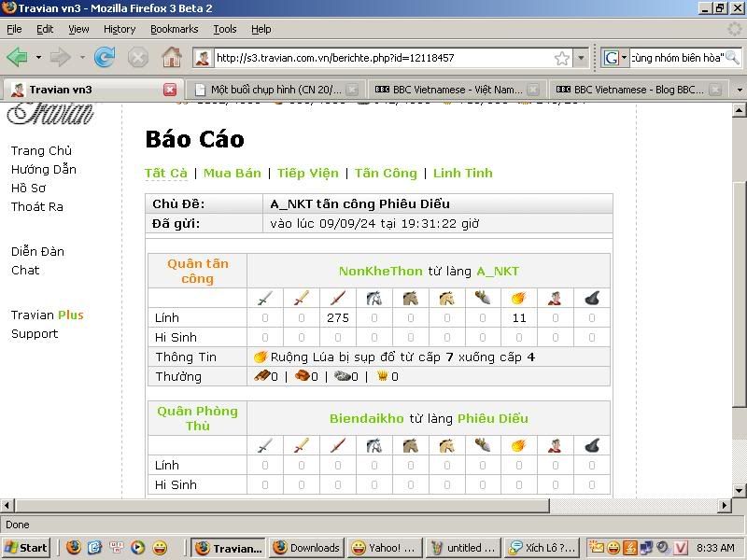This screenshot has width=747, height=560.
Task: Click the Google search input field
Action: [677, 58]
